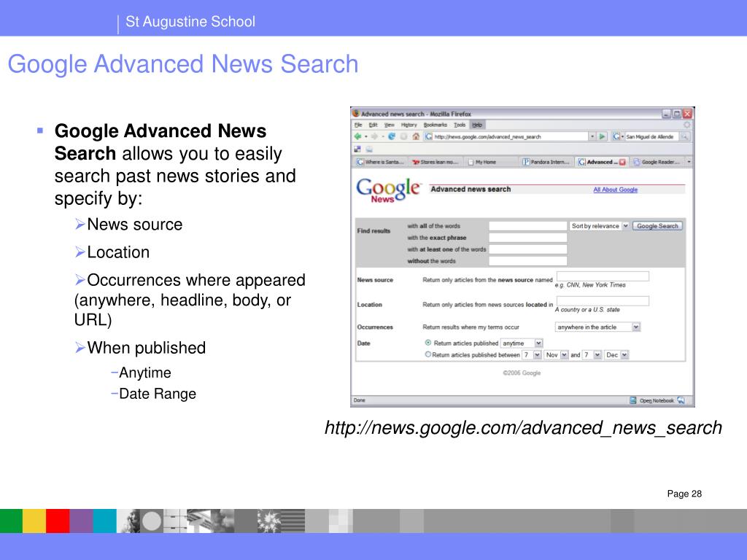The width and height of the screenshot is (747, 560).
Task: Open the View menu
Action: click(390, 125)
